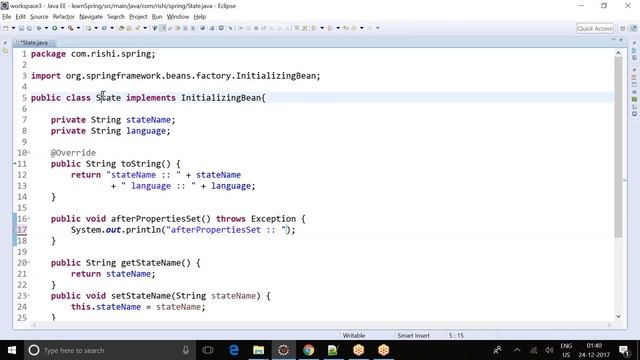Click the 'stateName' field declaration on line 7
The image size is (640, 360).
click(x=148, y=120)
